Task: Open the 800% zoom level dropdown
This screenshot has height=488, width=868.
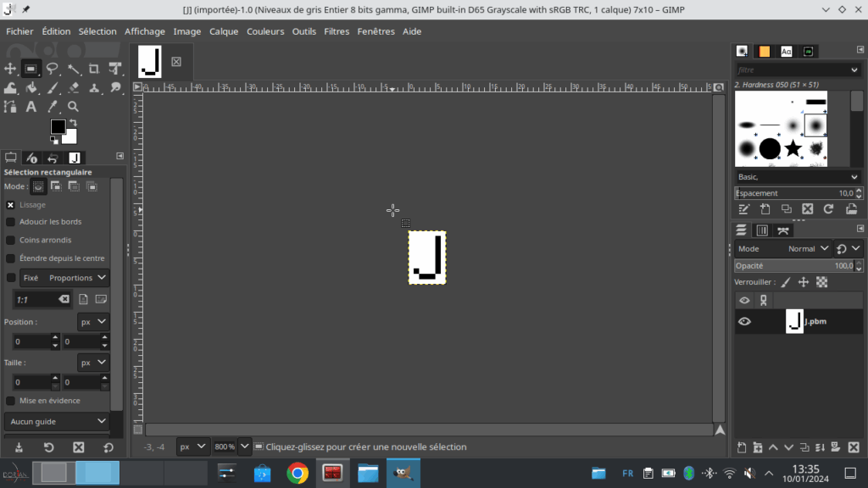Action: click(245, 446)
